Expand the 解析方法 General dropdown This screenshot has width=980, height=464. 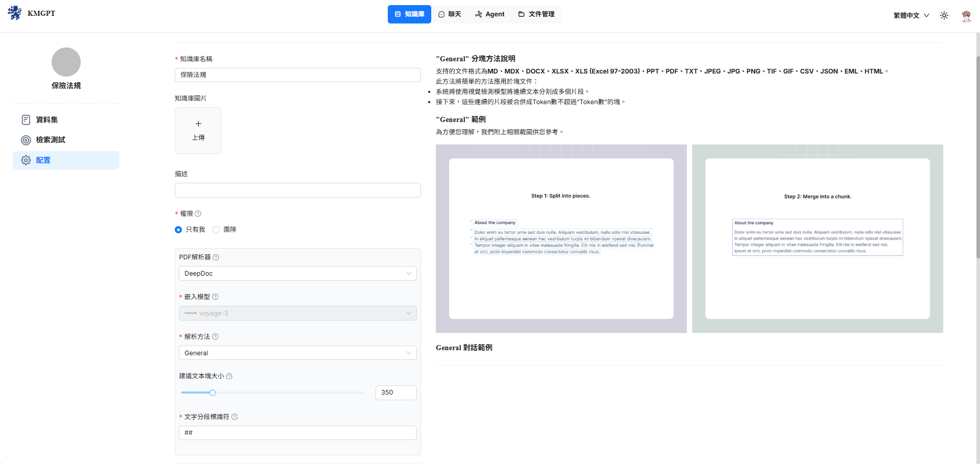pos(297,353)
